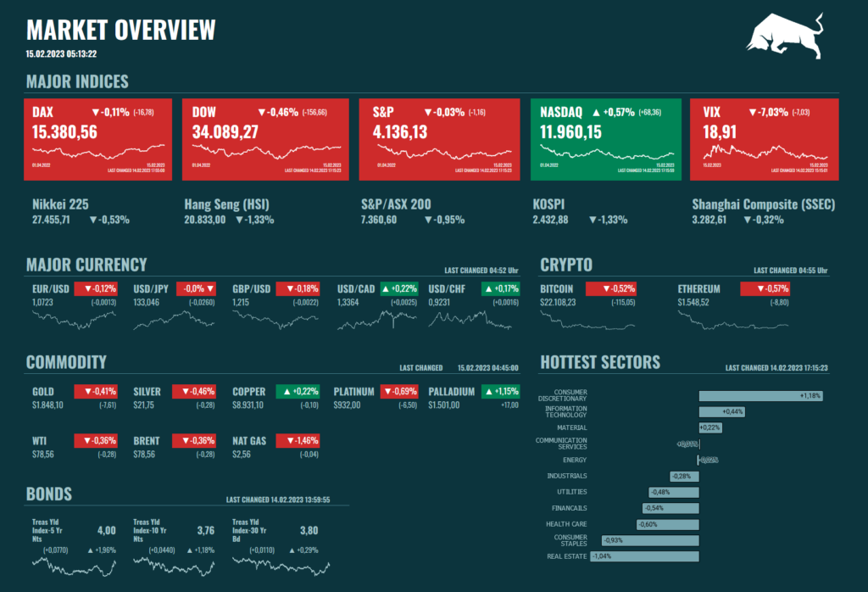This screenshot has width=868, height=592.
Task: Click the WTI -0,36% change badge
Action: [96, 441]
